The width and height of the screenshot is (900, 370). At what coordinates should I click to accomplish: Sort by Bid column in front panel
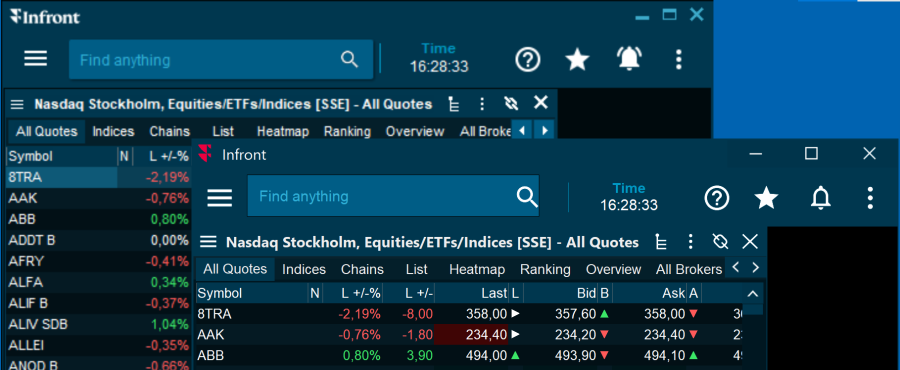[x=560, y=293]
